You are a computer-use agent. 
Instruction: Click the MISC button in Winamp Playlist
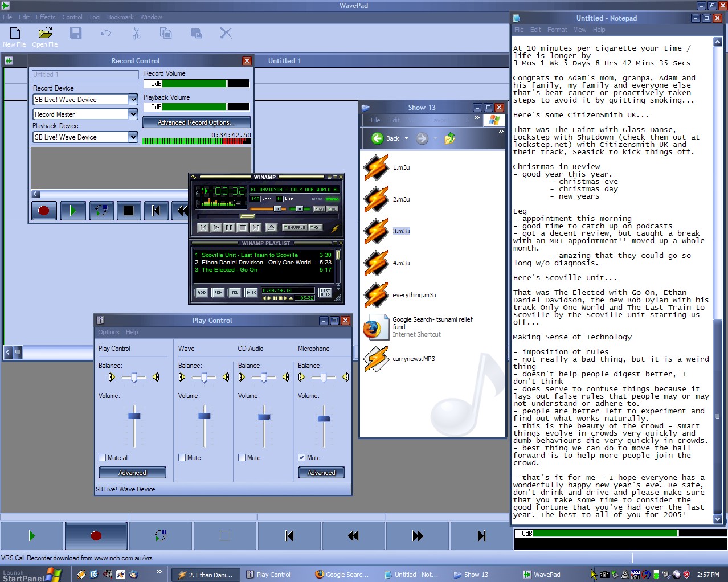251,292
